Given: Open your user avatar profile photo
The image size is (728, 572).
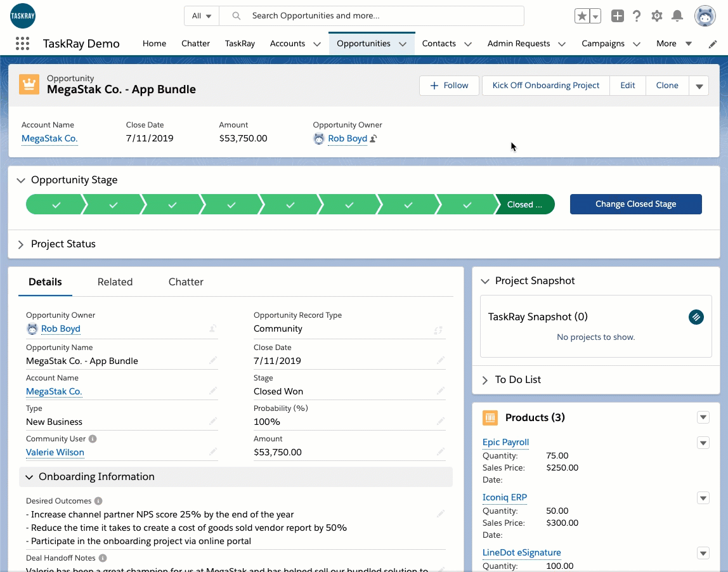Looking at the screenshot, I should click(705, 16).
